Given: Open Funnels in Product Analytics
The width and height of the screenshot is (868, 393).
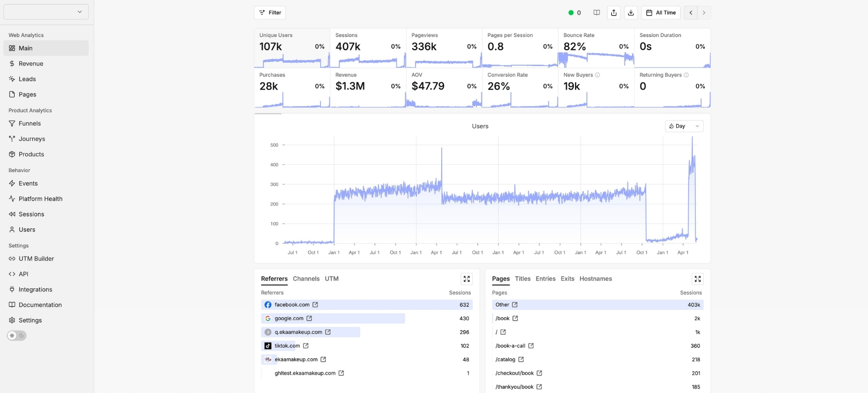Looking at the screenshot, I should click(x=46, y=123).
